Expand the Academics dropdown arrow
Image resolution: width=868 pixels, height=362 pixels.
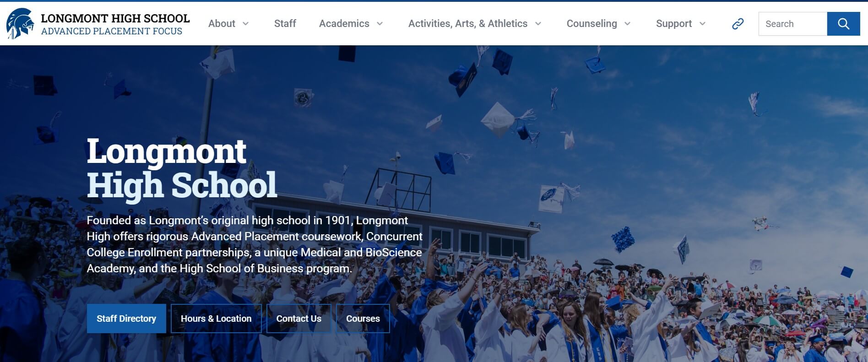tap(380, 24)
